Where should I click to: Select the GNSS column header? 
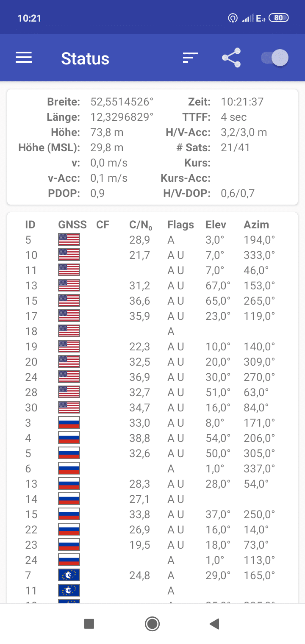[x=72, y=225]
